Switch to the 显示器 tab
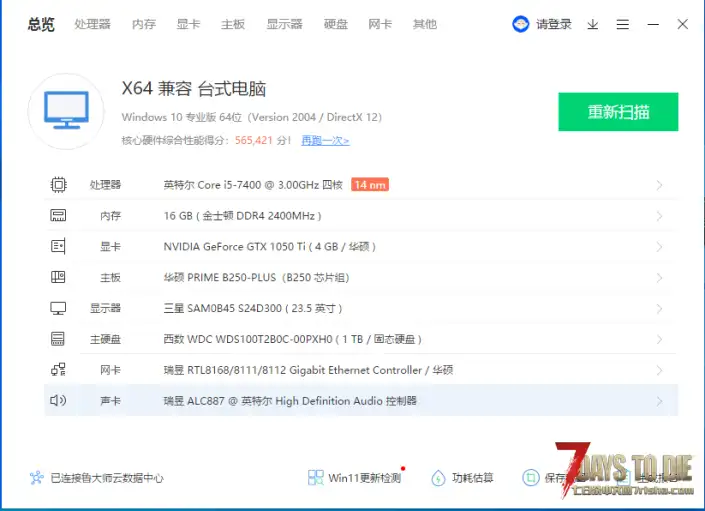Viewport: 705px width, 511px height. [x=285, y=24]
